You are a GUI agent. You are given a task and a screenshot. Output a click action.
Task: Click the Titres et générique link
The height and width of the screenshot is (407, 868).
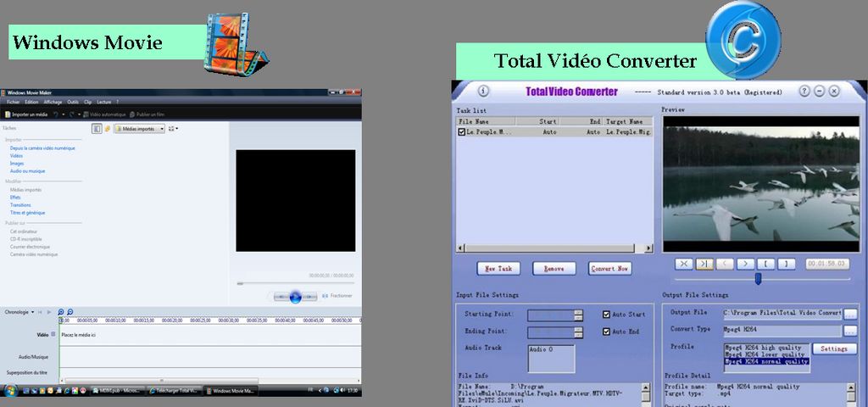pos(28,213)
